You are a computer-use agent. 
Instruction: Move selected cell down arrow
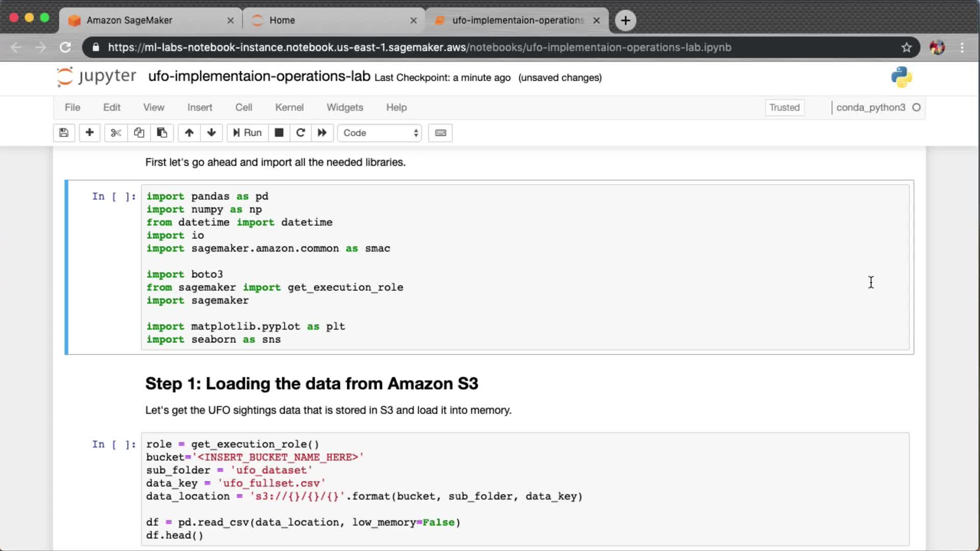pos(211,133)
